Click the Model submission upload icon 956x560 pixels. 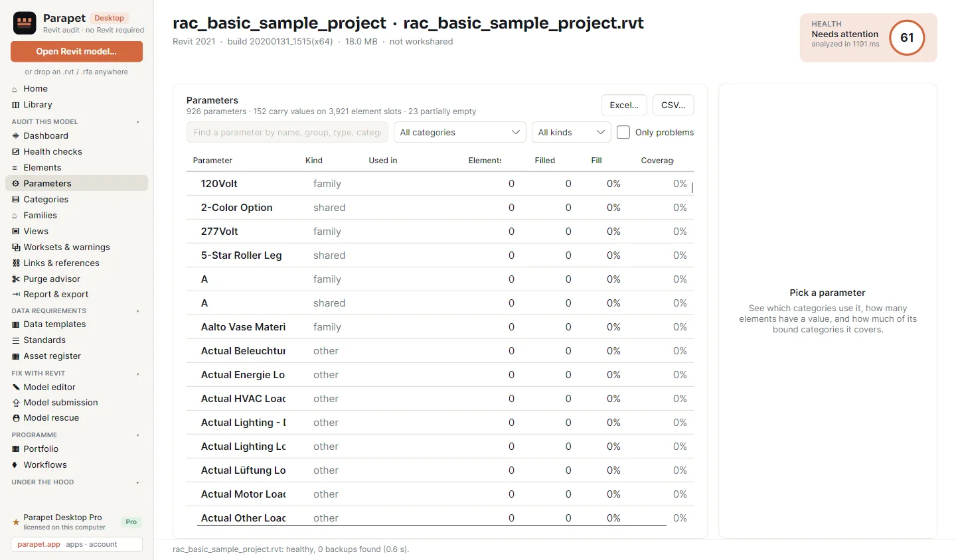(x=15, y=403)
